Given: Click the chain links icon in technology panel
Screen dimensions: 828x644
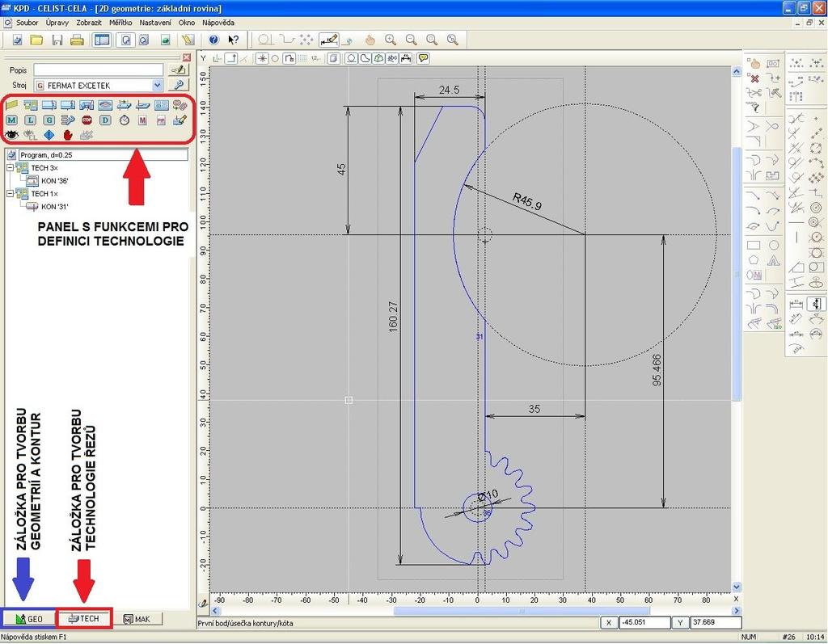Looking at the screenshot, I should pos(180,105).
